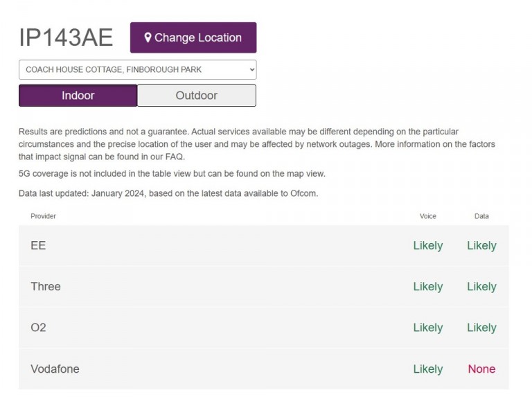The height and width of the screenshot is (397, 532).
Task: Select the Three provider row
Action: [x=264, y=286]
